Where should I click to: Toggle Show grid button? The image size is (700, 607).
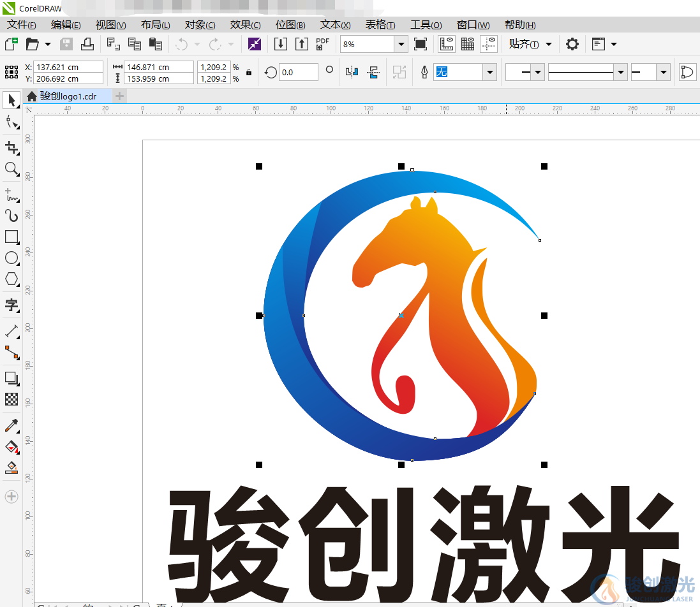tap(468, 44)
